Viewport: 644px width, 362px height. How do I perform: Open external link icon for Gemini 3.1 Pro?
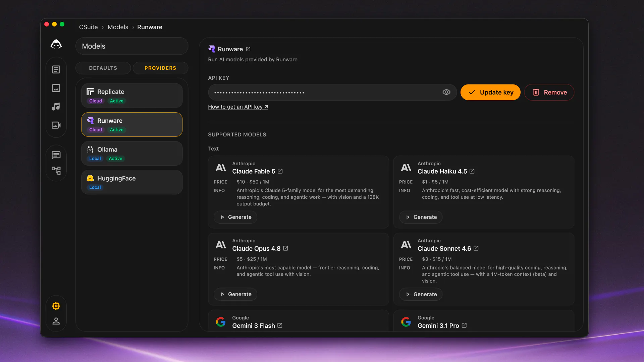tap(464, 325)
